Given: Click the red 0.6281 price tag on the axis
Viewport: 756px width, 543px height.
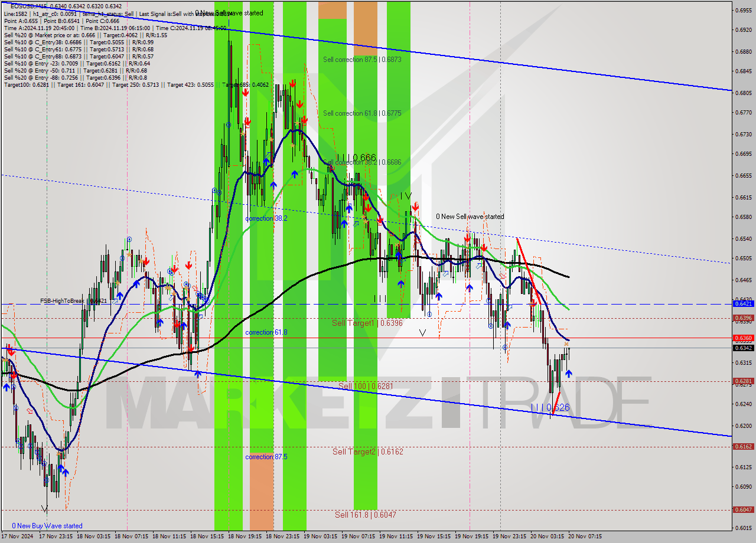Looking at the screenshot, I should pyautogui.click(x=743, y=381).
